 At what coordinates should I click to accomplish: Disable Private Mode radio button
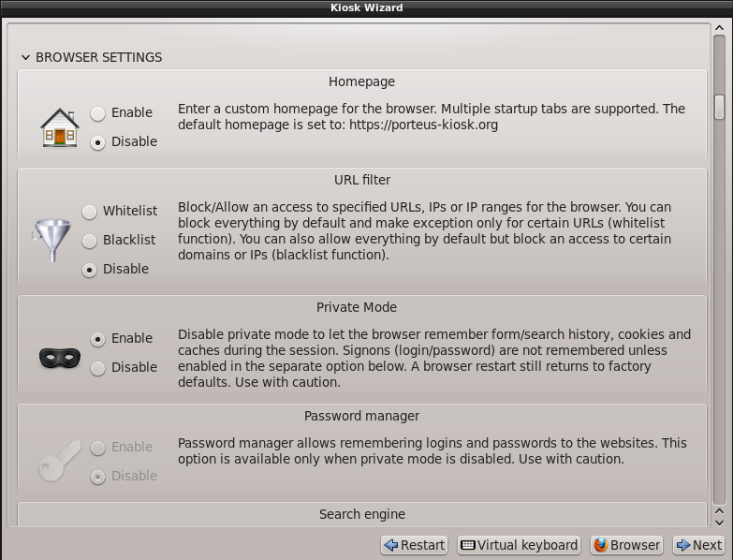click(x=97, y=368)
